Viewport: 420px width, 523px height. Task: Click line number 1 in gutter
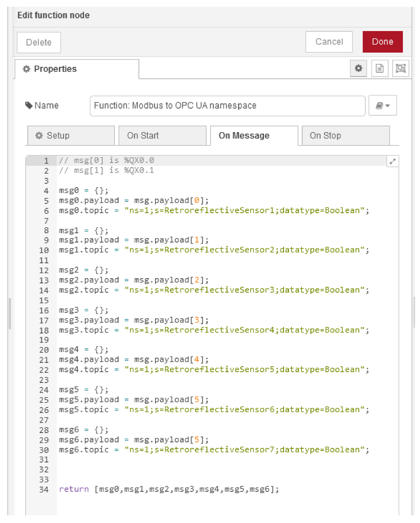coord(46,161)
